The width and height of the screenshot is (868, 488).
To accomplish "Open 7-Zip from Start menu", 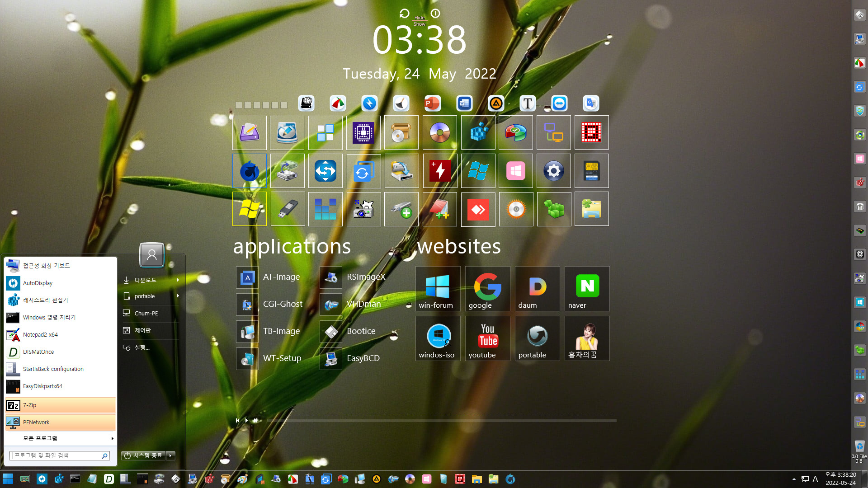I will (x=61, y=405).
